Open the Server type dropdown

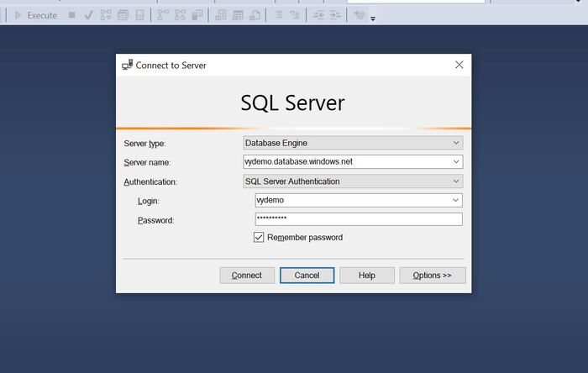[x=353, y=143]
